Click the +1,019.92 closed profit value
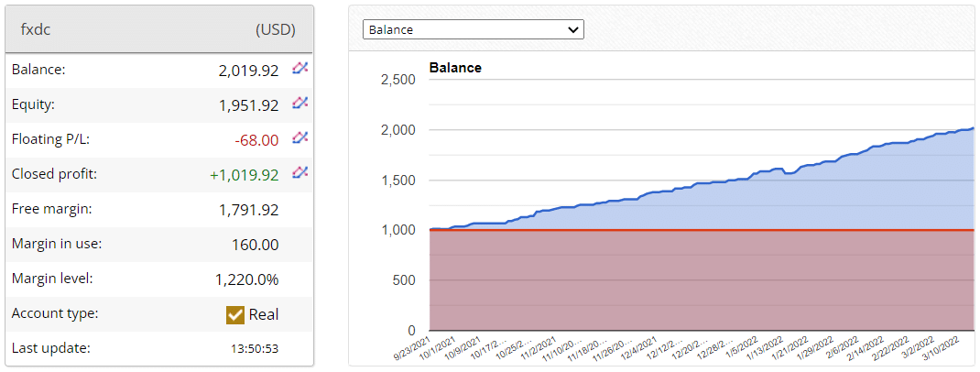This screenshot has width=980, height=372. pos(245,175)
